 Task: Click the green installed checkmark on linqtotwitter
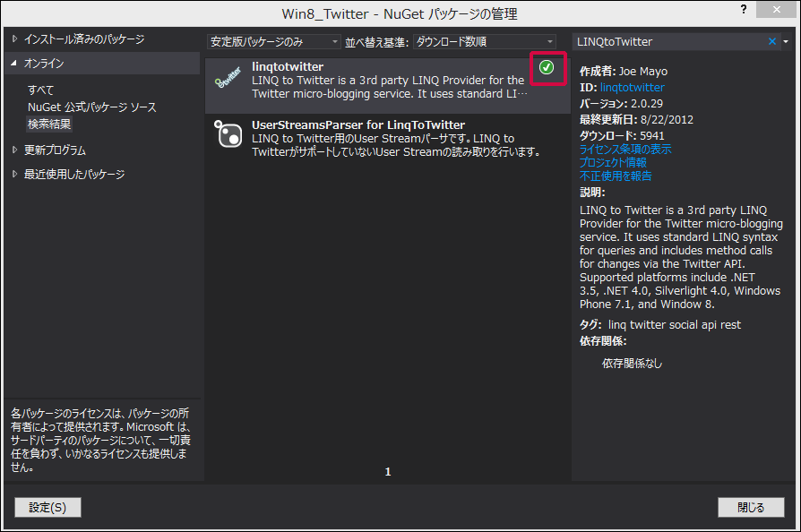coord(547,67)
